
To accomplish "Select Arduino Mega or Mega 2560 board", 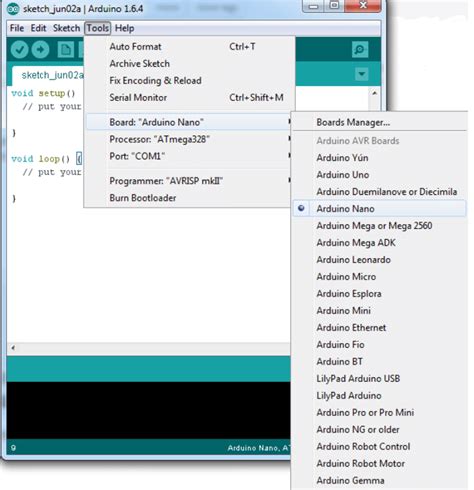I will point(379,226).
